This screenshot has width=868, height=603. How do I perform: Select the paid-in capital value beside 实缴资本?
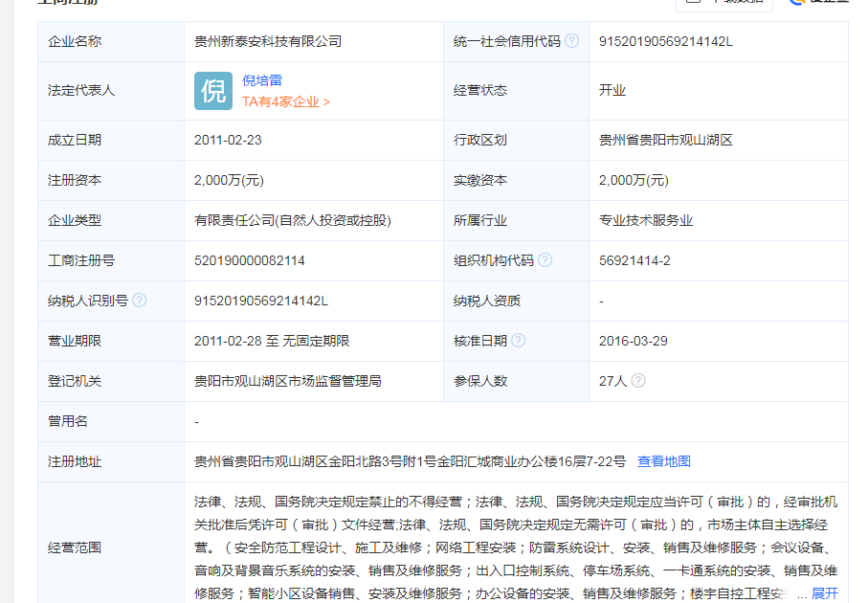pyautogui.click(x=634, y=181)
